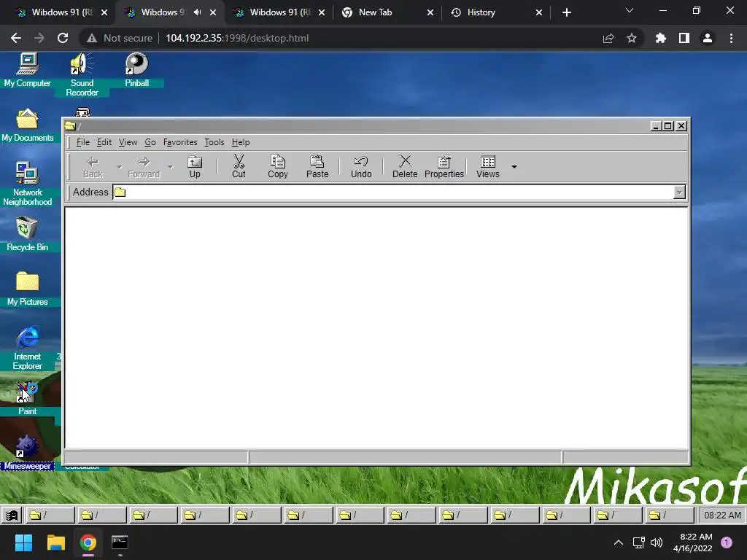
Task: Go Up one folder level
Action: (x=195, y=167)
